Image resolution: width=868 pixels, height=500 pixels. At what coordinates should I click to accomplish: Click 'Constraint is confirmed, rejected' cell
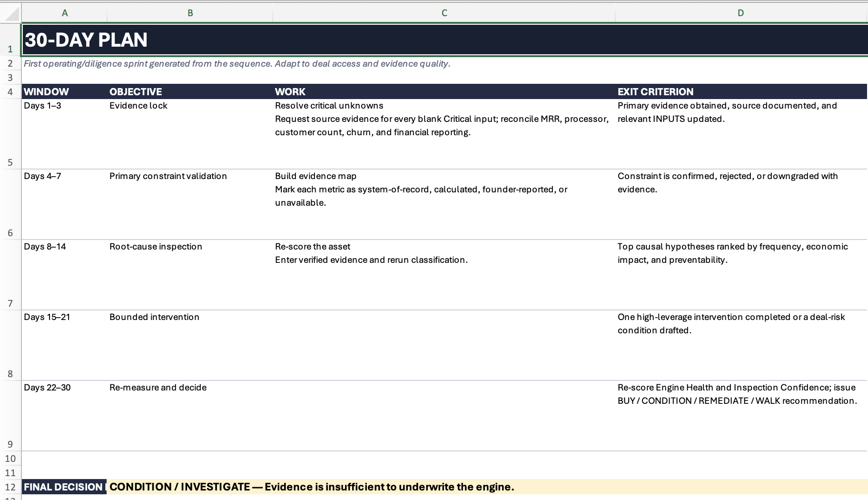coord(741,204)
